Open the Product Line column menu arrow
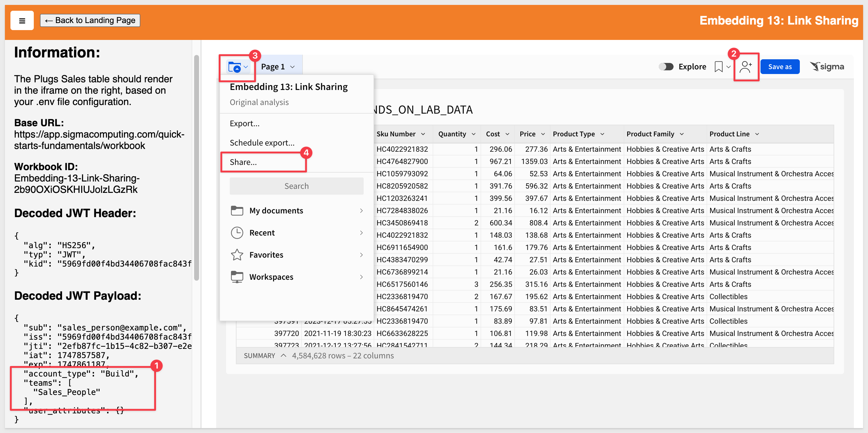This screenshot has width=868, height=433. 757,134
